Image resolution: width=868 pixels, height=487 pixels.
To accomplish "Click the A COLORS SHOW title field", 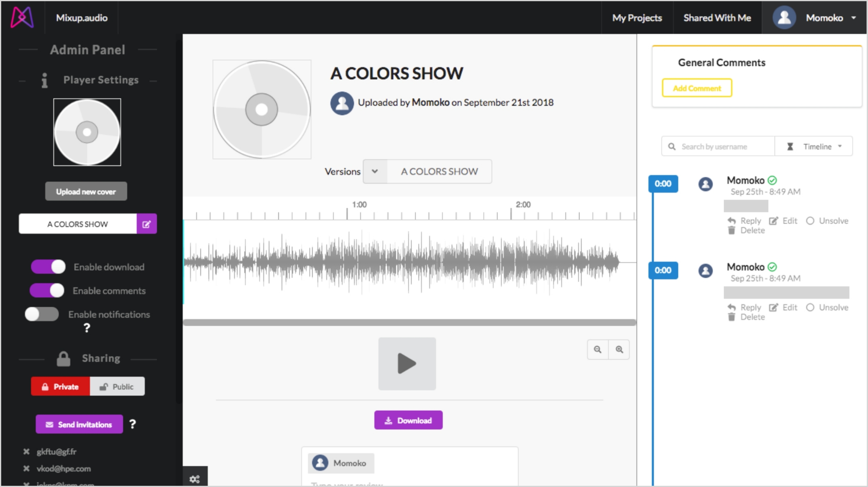I will click(77, 224).
